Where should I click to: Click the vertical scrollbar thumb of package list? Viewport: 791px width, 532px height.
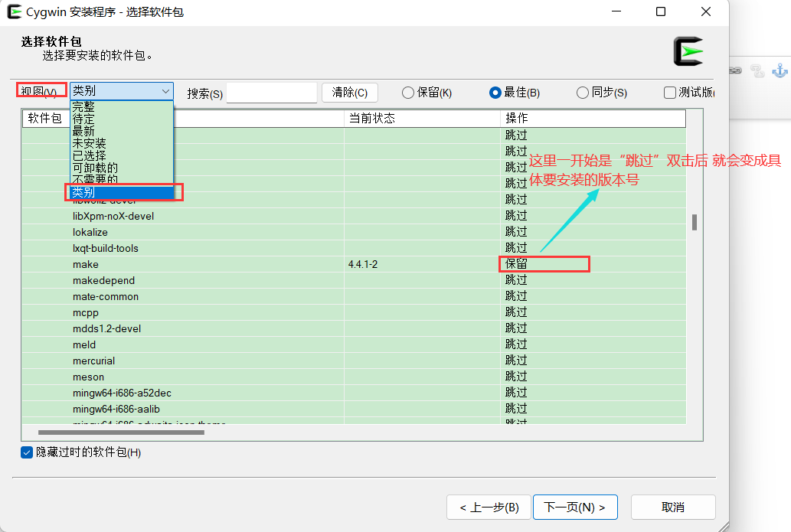[x=695, y=223]
